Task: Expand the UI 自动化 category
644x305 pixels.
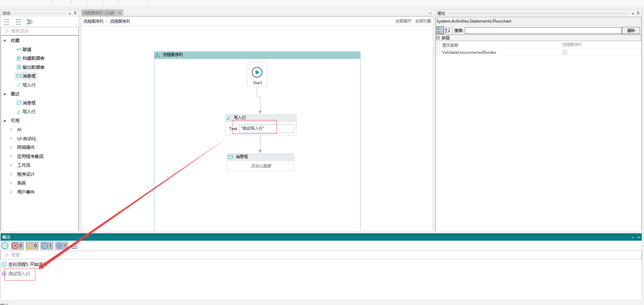Action: pyautogui.click(x=11, y=139)
